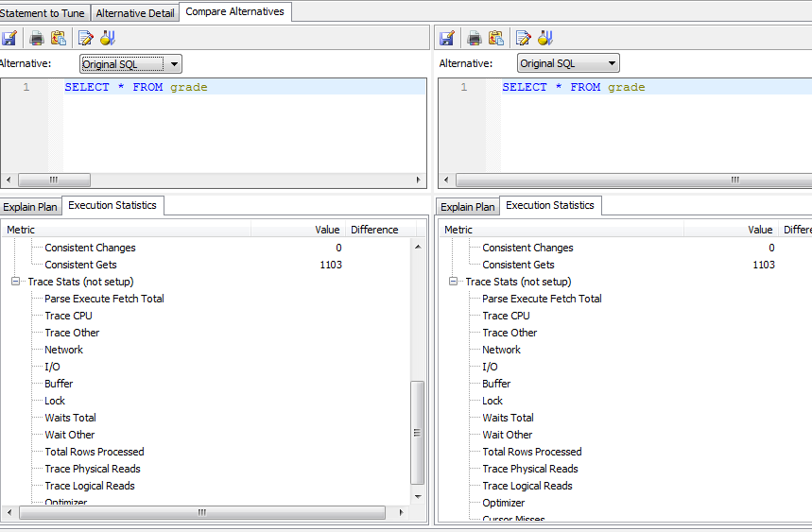
Task: Click the Print icon in the left pane toolbar
Action: tap(37, 39)
